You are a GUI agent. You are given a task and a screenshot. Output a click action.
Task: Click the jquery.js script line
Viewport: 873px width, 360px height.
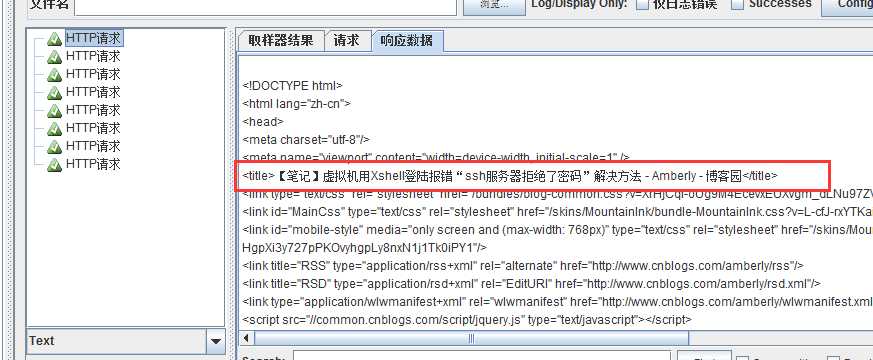(x=467, y=320)
